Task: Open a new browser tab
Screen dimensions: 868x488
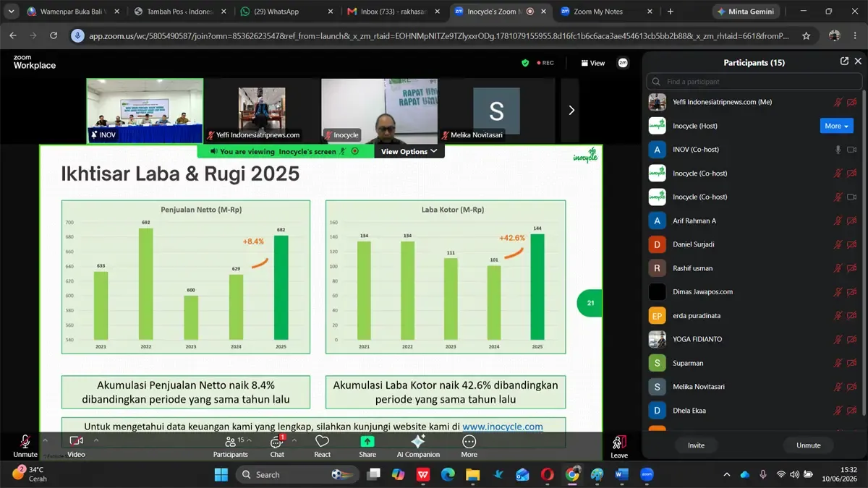Action: coord(671,12)
